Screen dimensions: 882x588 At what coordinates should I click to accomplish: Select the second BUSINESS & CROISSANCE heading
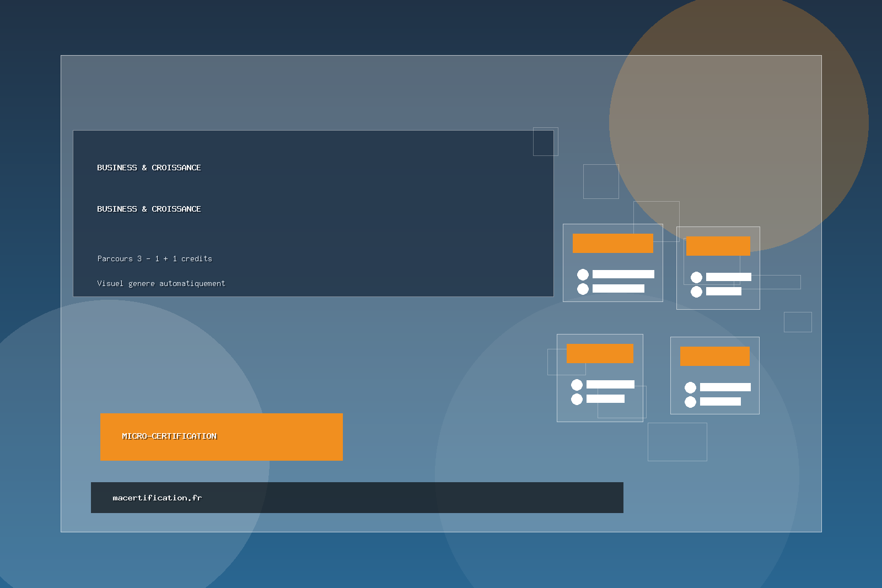point(149,209)
